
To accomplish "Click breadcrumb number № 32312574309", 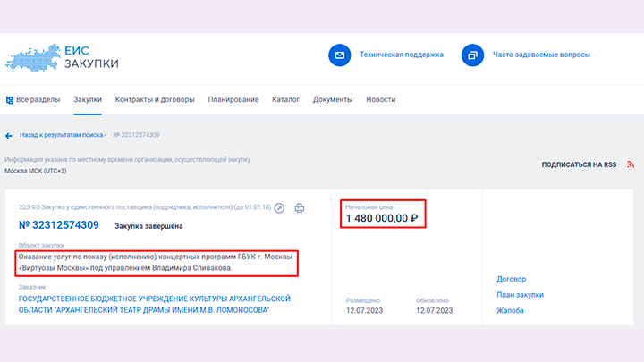I will tap(136, 135).
